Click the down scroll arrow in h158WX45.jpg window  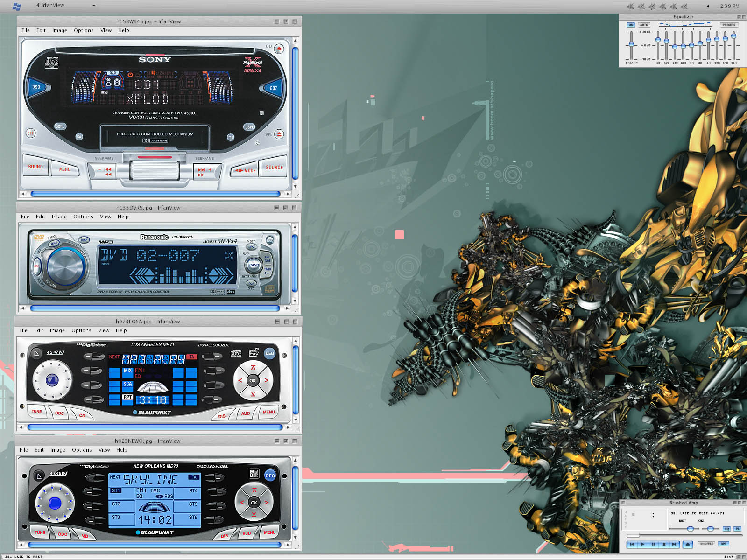pyautogui.click(x=295, y=186)
